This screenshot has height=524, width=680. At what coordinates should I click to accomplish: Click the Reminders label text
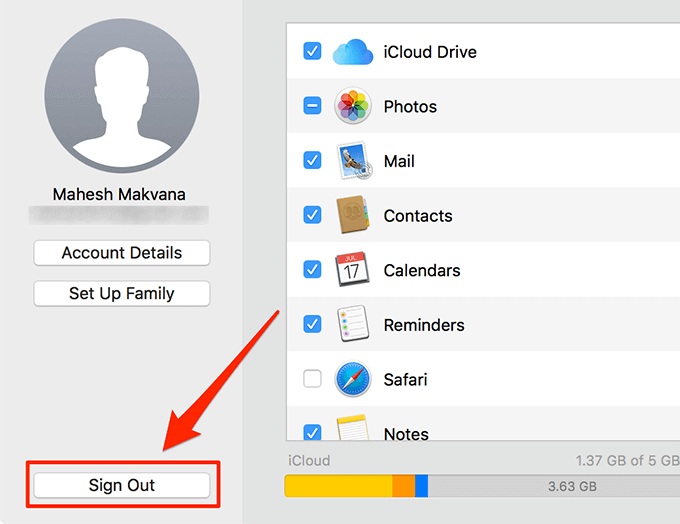pyautogui.click(x=424, y=325)
